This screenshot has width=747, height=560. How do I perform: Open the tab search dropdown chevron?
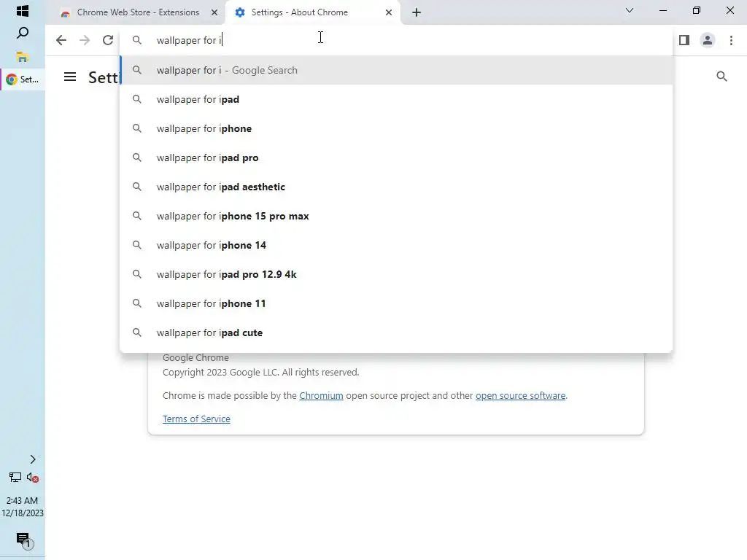(630, 10)
